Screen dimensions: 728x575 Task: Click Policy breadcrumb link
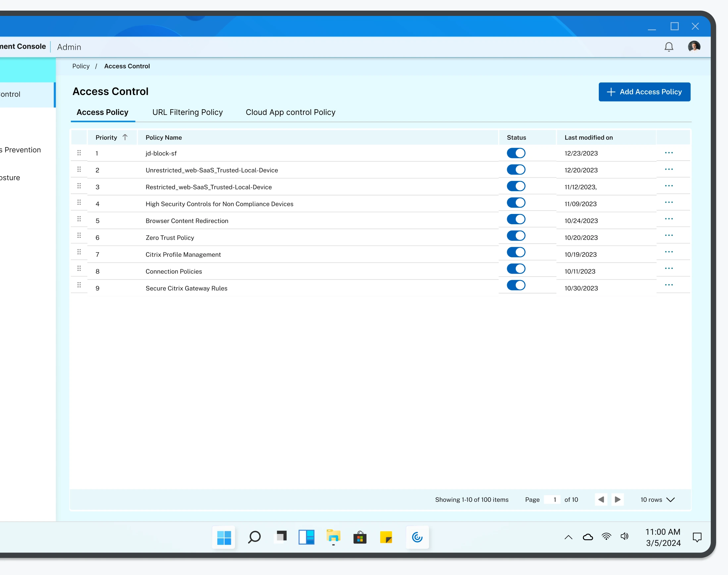pos(81,66)
